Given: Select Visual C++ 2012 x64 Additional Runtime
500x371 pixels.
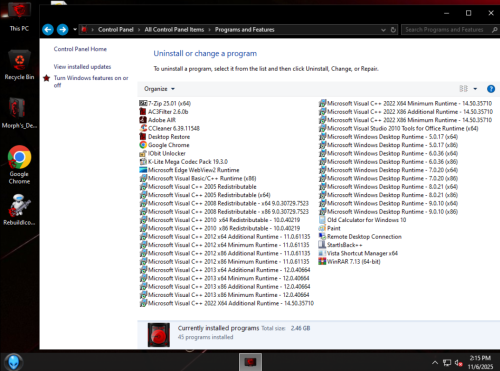Looking at the screenshot, I should (225, 237).
